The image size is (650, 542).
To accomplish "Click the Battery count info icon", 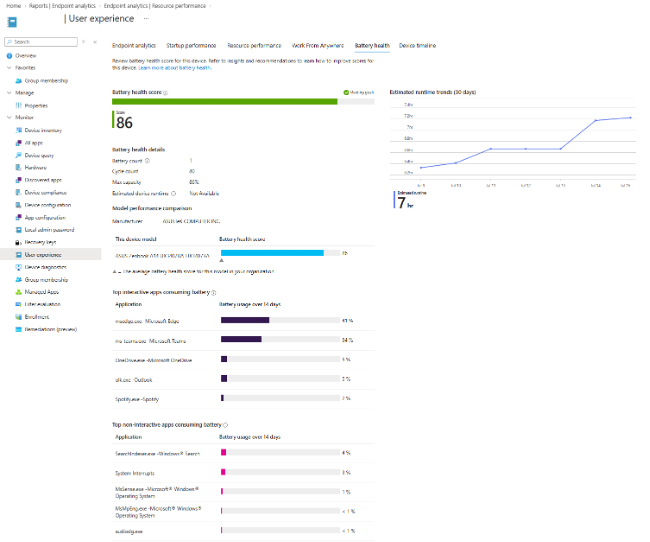I will click(148, 160).
